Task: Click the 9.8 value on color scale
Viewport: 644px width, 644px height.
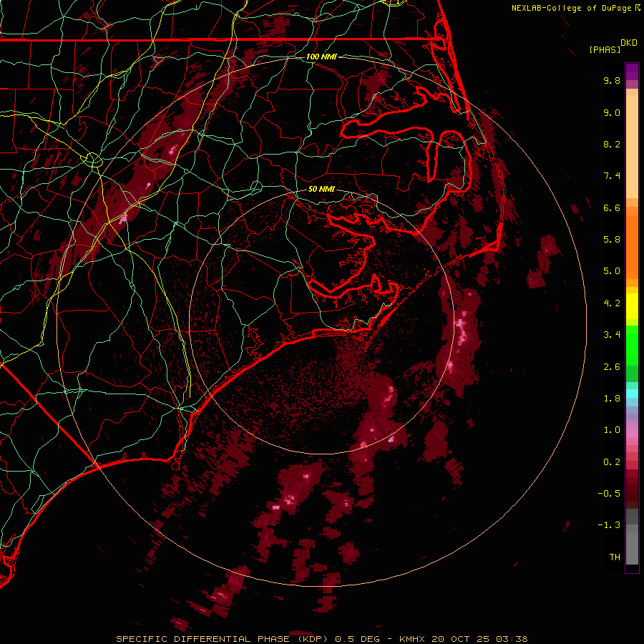Action: click(x=612, y=80)
